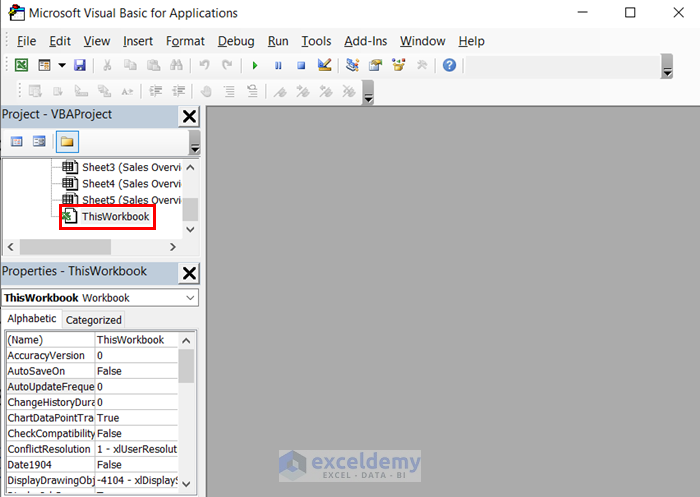The width and height of the screenshot is (700, 497).
Task: Click the Reset stop icon
Action: (x=301, y=65)
